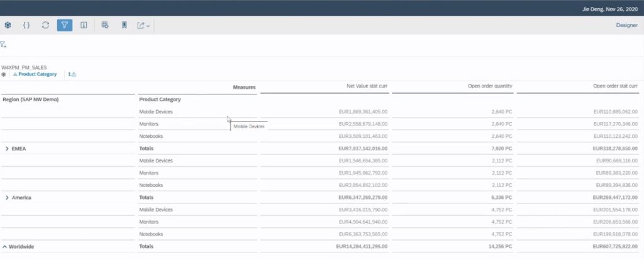Screen dimensions: 644x260
Task: Select the Region (SAP NW Demo) header cell
Action: tap(31, 99)
